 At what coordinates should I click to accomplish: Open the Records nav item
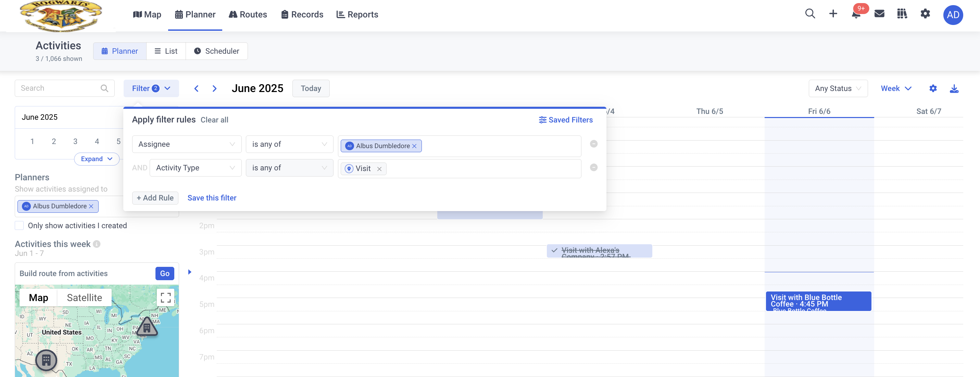coord(302,14)
